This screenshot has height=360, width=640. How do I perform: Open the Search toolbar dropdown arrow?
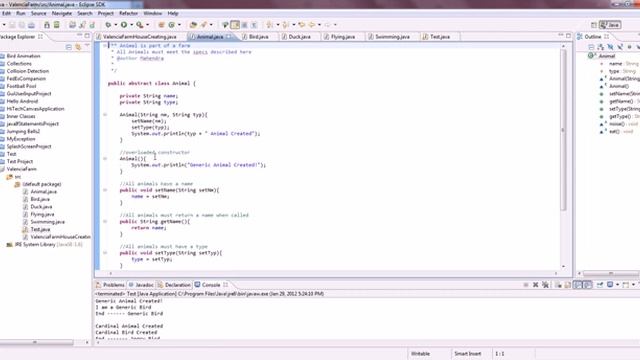211,25
